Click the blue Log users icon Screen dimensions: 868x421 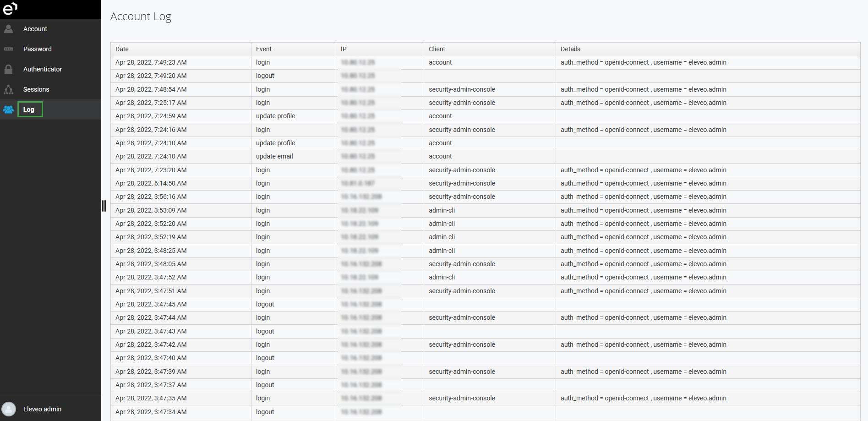click(x=9, y=109)
